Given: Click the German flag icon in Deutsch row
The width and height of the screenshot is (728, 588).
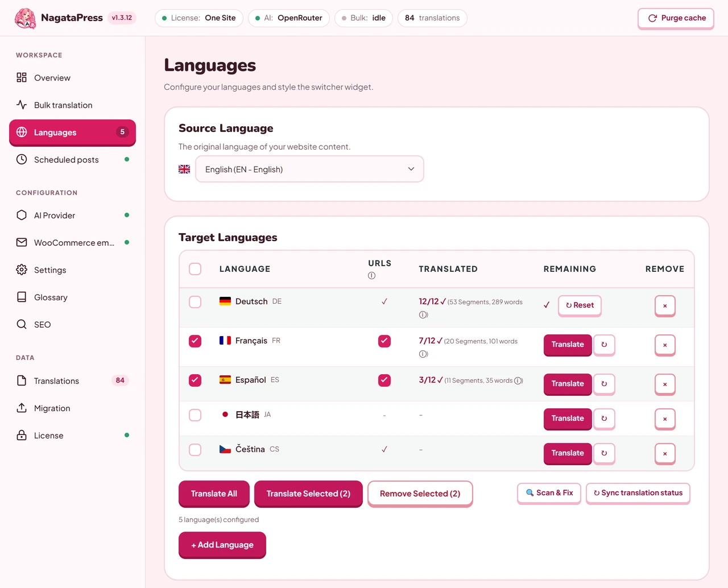Looking at the screenshot, I should point(225,301).
